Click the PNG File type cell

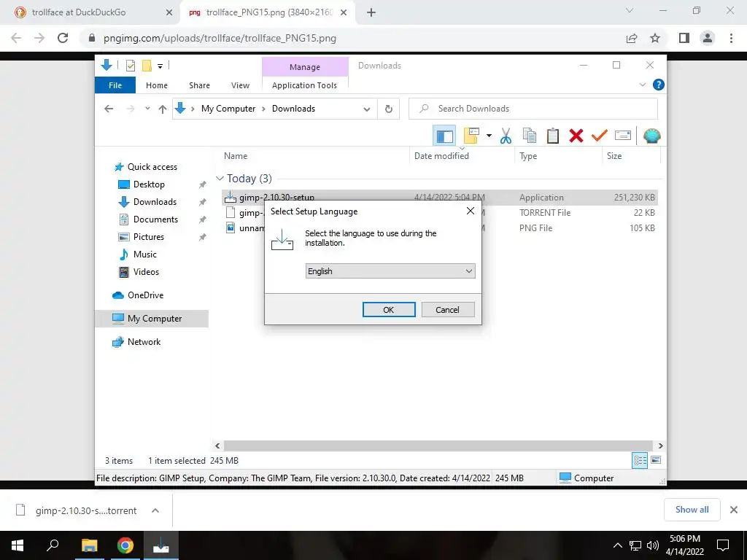pyautogui.click(x=535, y=228)
